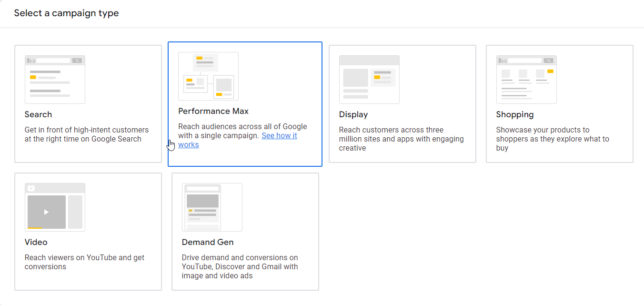Image resolution: width=644 pixels, height=305 pixels.
Task: Pick the Video campaign title
Action: 36,242
